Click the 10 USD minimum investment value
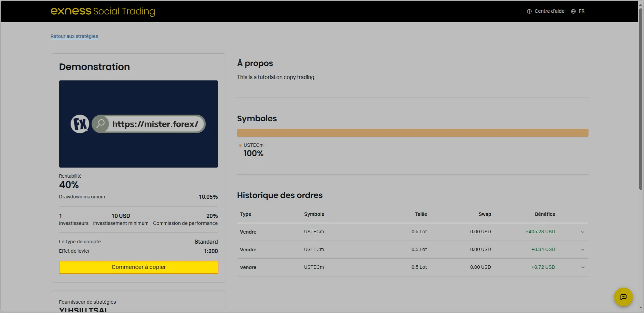 pyautogui.click(x=121, y=216)
